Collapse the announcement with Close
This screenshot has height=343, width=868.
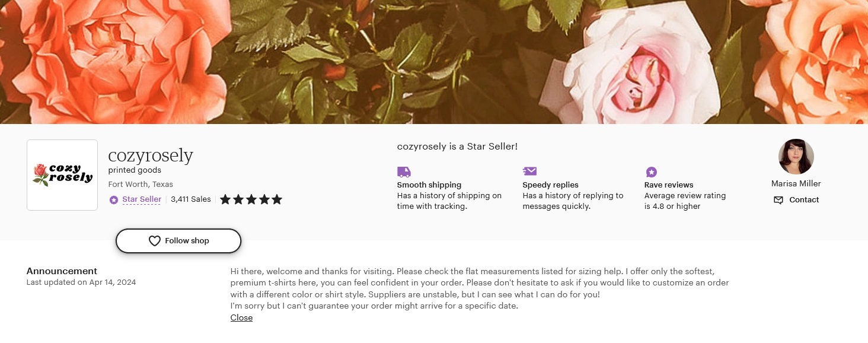241,317
